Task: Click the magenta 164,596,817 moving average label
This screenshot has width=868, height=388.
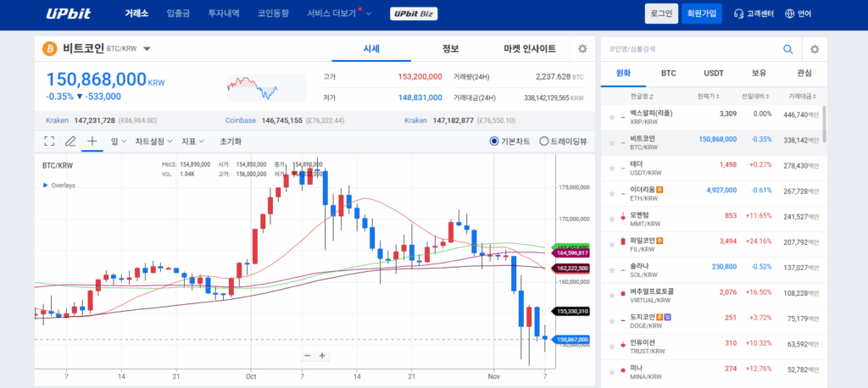Action: pos(570,253)
